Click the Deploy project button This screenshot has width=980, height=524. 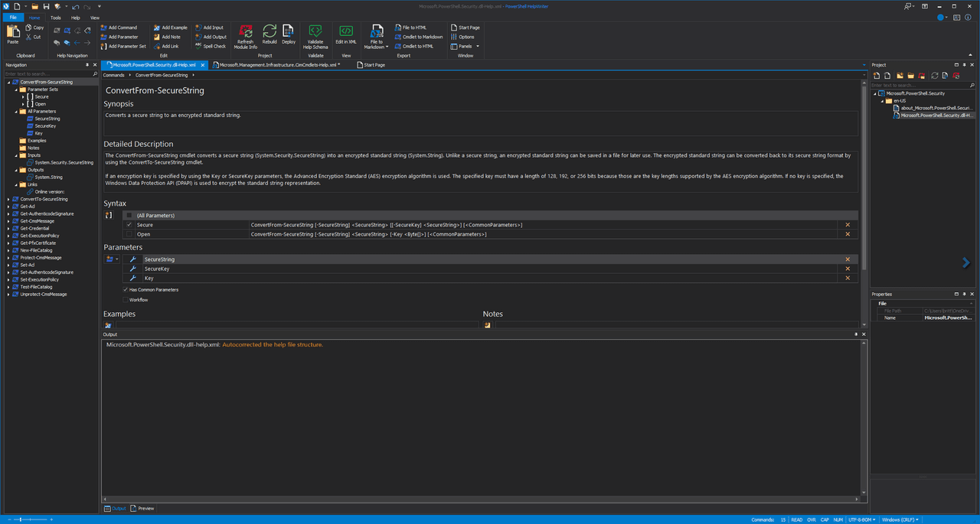pos(289,34)
